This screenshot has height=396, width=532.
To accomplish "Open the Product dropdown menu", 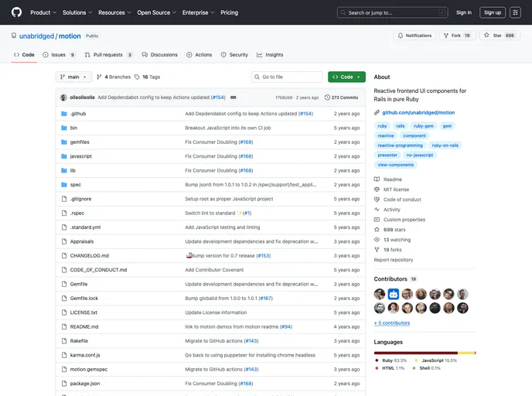I will (43, 12).
